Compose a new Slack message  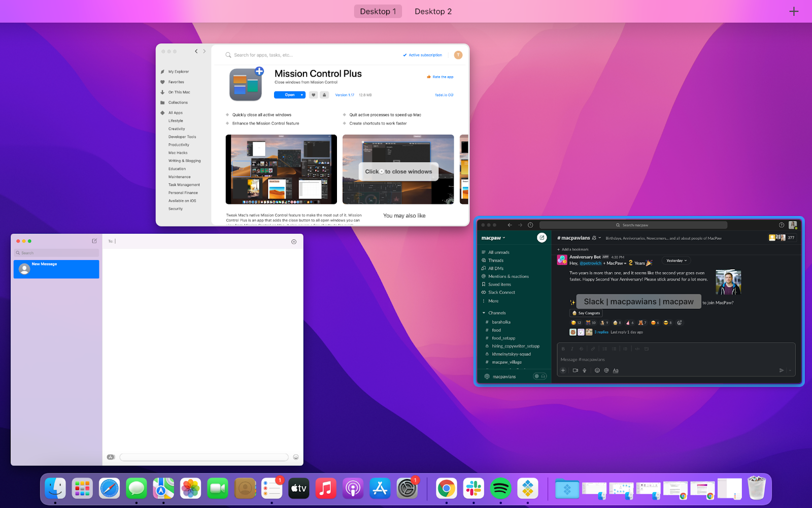coord(542,237)
